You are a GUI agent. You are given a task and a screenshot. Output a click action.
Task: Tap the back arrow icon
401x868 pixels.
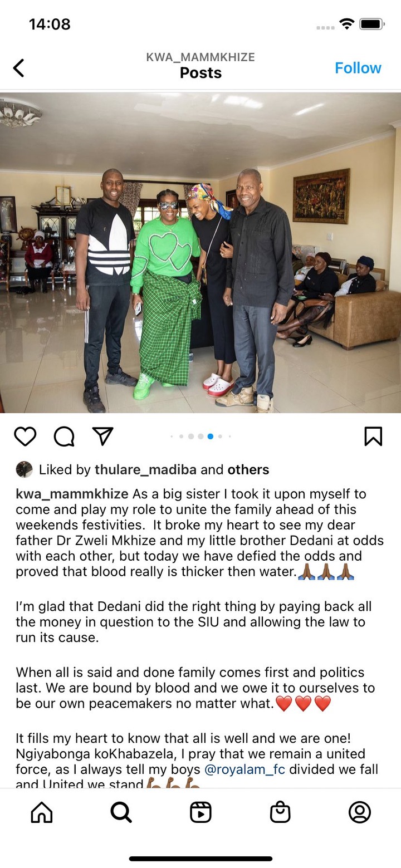tap(19, 68)
